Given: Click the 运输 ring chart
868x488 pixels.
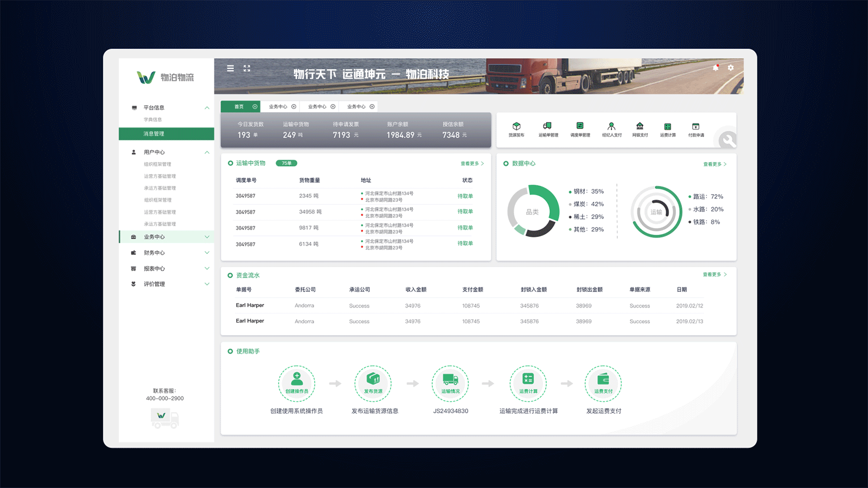Looking at the screenshot, I should (656, 212).
